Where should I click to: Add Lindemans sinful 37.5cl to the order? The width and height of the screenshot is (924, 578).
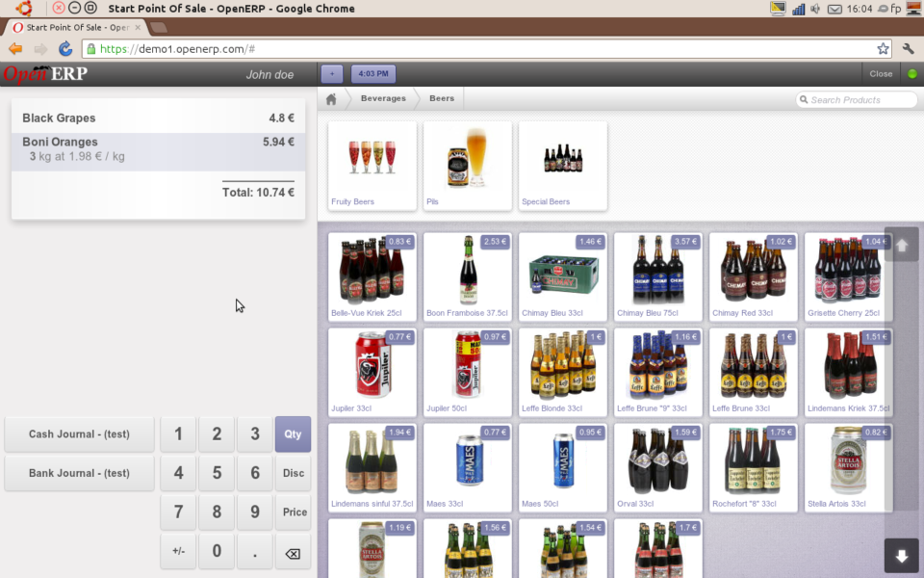tap(372, 468)
